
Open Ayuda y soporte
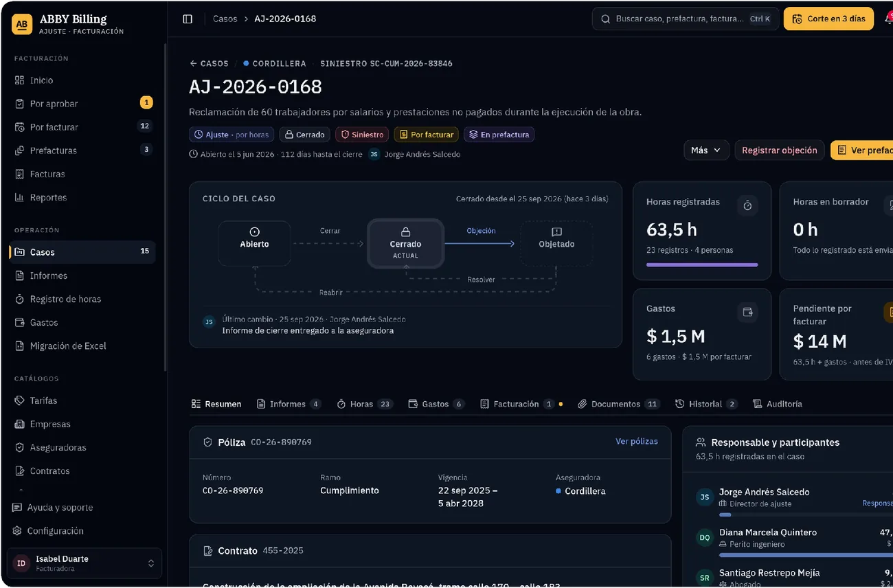[82, 508]
